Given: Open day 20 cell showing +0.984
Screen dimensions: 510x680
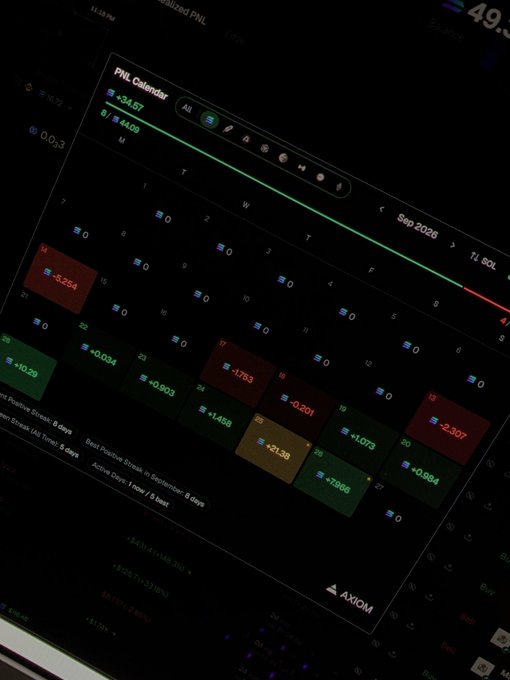Looking at the screenshot, I should coord(419,471).
